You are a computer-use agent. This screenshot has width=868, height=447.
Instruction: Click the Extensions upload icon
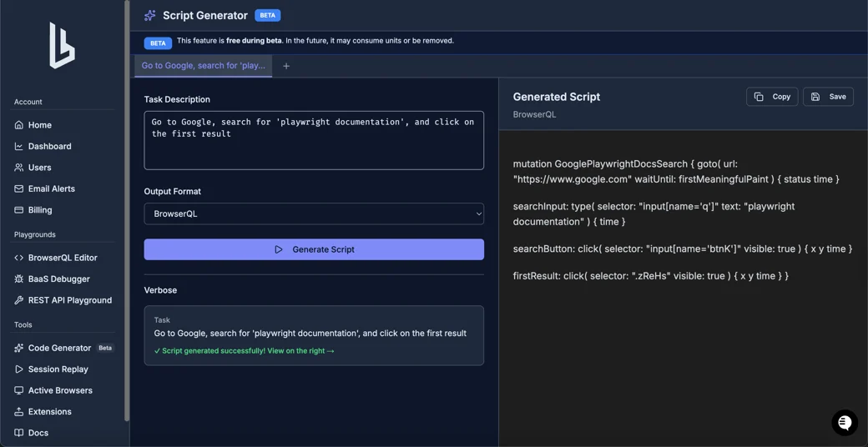click(x=19, y=412)
